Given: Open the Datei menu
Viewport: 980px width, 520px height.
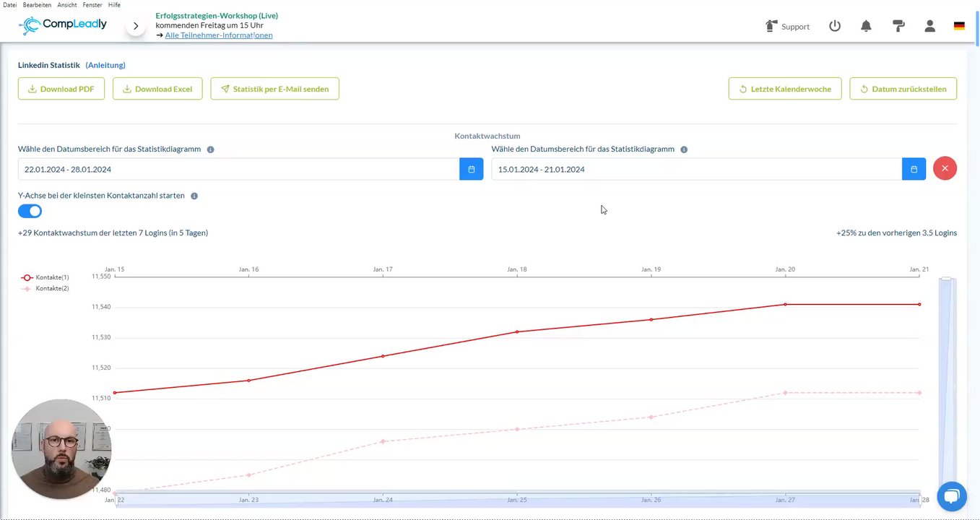Looking at the screenshot, I should 9,4.
